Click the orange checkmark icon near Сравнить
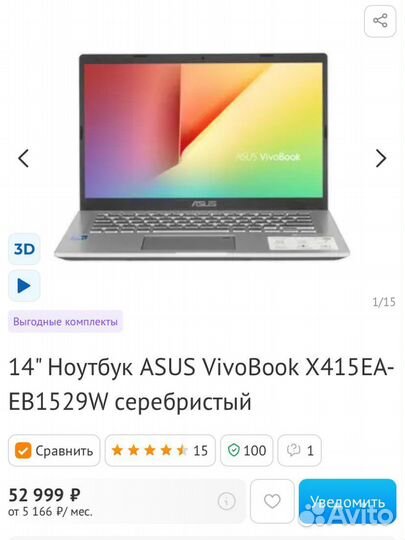 pyautogui.click(x=23, y=450)
